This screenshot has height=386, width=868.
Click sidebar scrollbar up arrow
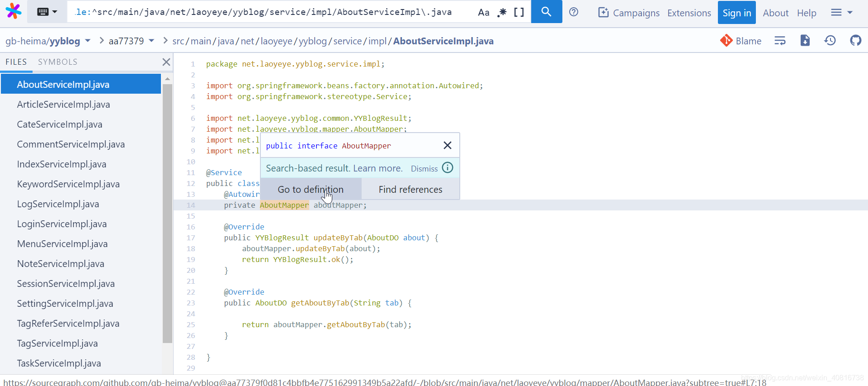click(x=168, y=79)
